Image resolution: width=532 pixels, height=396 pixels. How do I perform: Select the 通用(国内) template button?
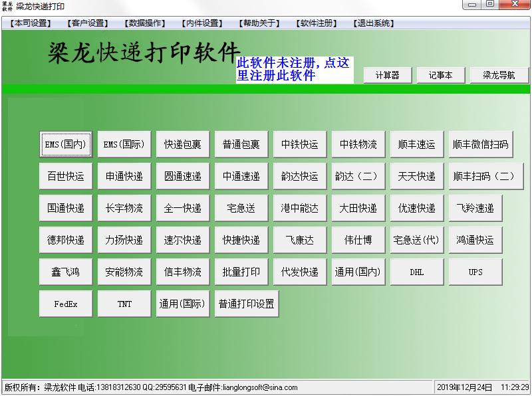[358, 272]
